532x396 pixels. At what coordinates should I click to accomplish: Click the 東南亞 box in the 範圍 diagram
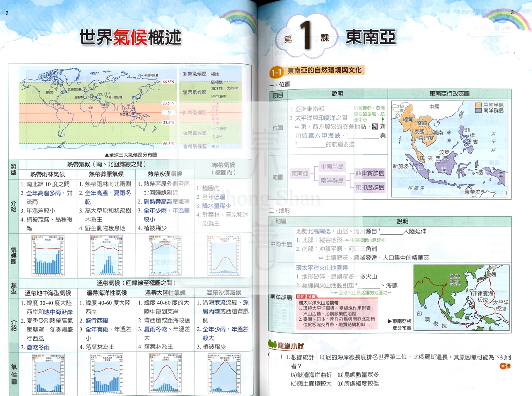pyautogui.click(x=300, y=174)
